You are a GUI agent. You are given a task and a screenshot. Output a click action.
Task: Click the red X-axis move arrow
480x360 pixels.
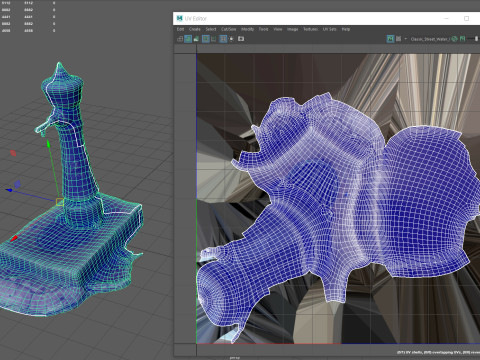coord(14,239)
